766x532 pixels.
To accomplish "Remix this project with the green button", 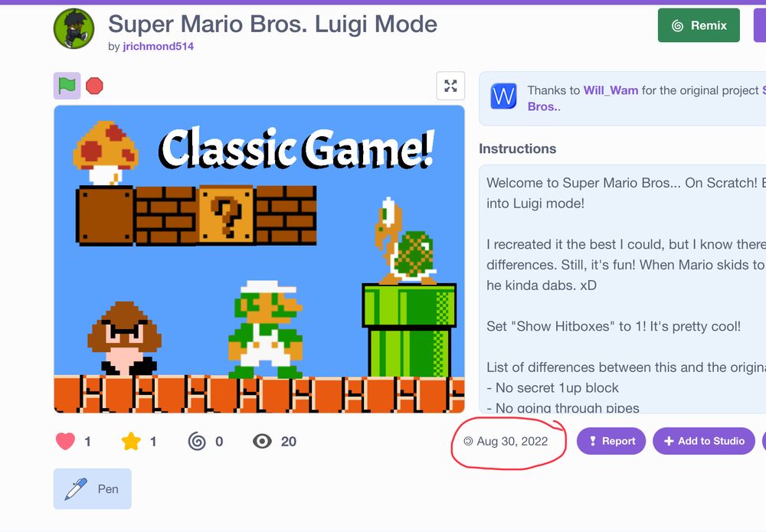I will tap(699, 25).
